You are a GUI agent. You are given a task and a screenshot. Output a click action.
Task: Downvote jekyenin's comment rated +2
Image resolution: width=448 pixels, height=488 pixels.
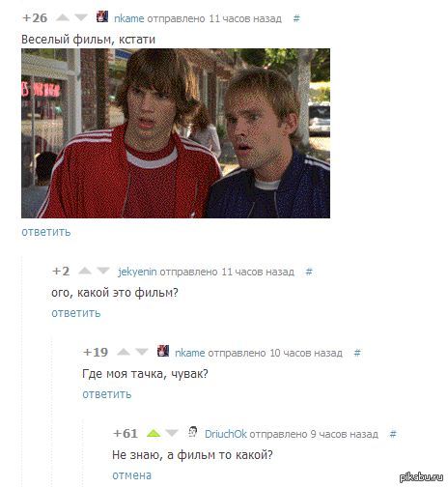(103, 271)
